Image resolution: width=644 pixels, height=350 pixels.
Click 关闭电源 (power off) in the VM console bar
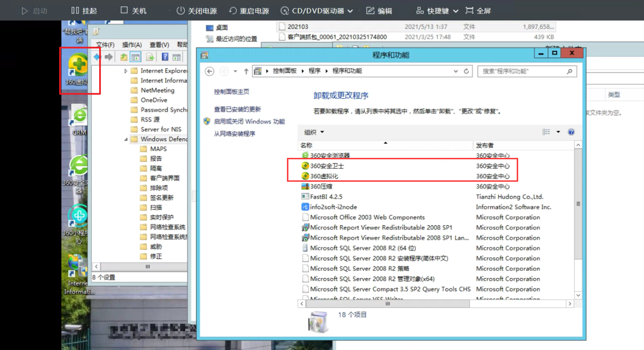point(196,10)
